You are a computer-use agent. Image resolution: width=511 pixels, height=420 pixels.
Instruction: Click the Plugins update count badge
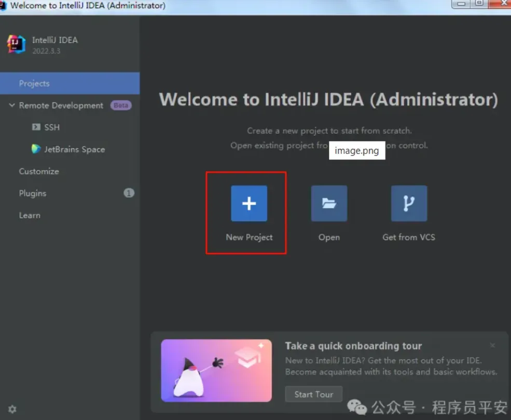(x=129, y=193)
